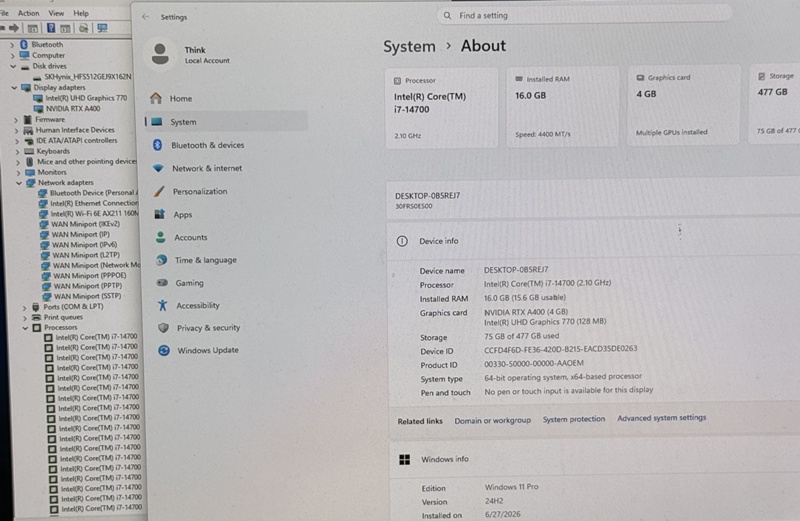
Task: Expand the Firmware node
Action: coord(16,120)
